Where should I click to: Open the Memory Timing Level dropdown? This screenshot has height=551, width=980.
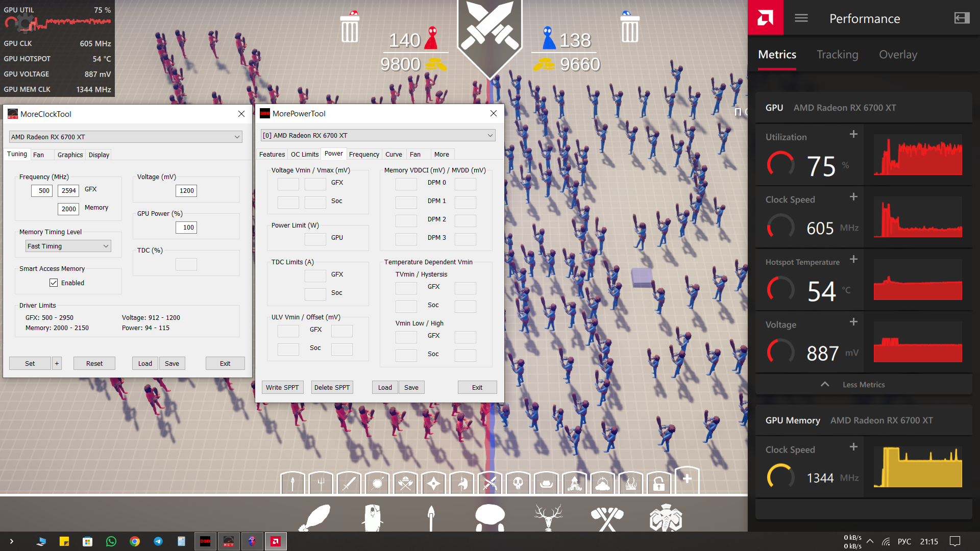point(68,246)
